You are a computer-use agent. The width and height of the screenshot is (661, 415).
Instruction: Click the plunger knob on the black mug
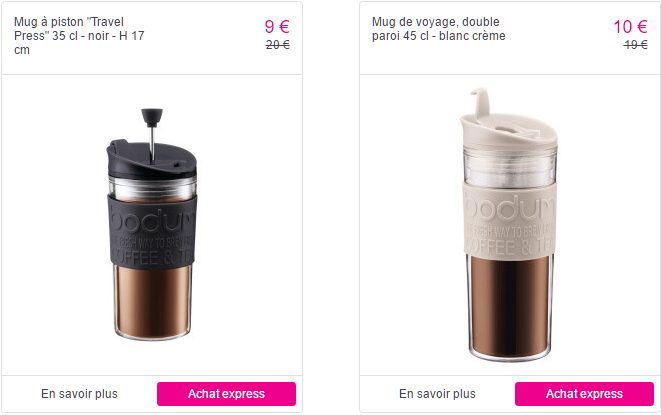pyautogui.click(x=152, y=117)
